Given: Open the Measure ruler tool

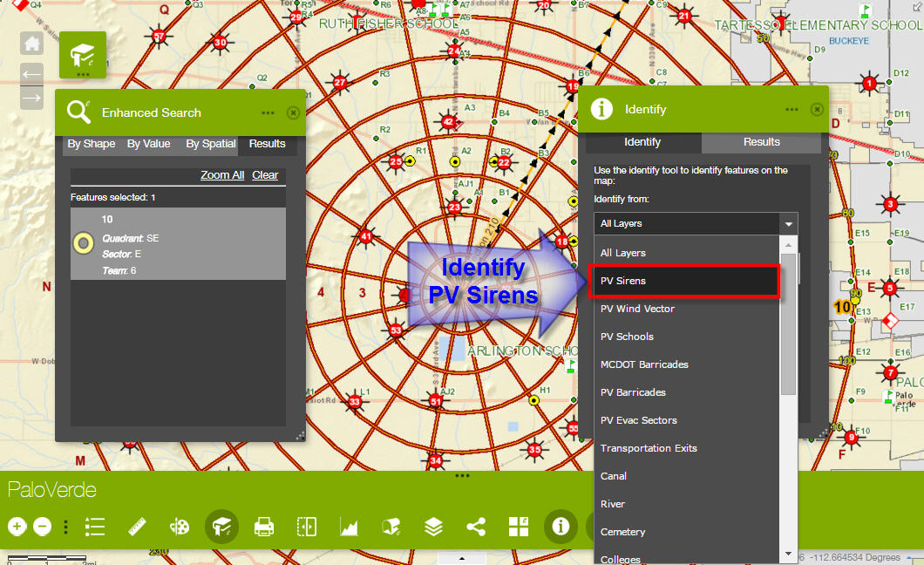Looking at the screenshot, I should click(138, 526).
